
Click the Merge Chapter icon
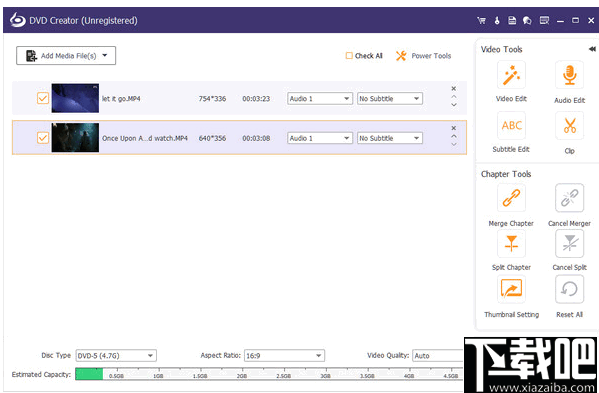[x=511, y=198]
